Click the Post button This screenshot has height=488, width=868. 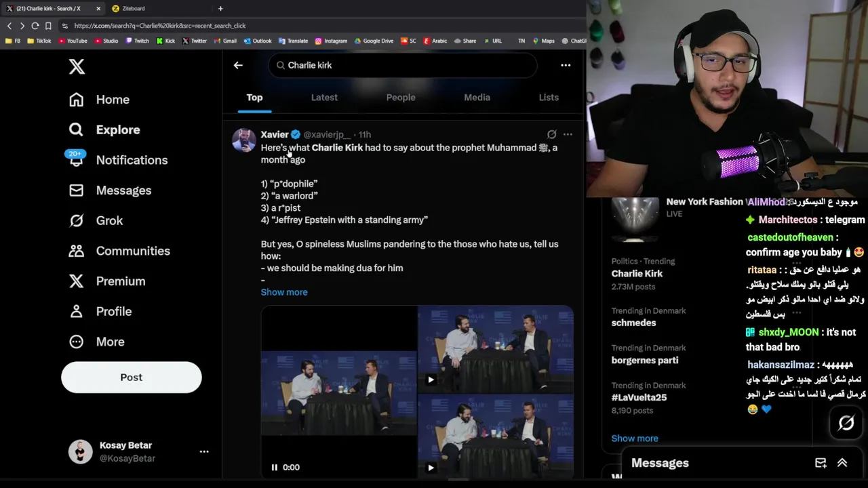click(132, 378)
